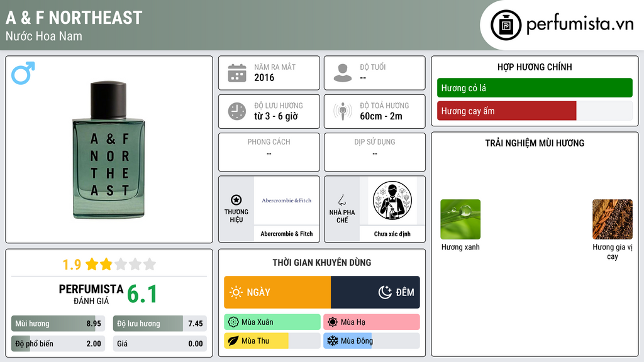Click the perfumista.vn perfume bottle logo icon
This screenshot has height=362, width=644.
click(506, 25)
